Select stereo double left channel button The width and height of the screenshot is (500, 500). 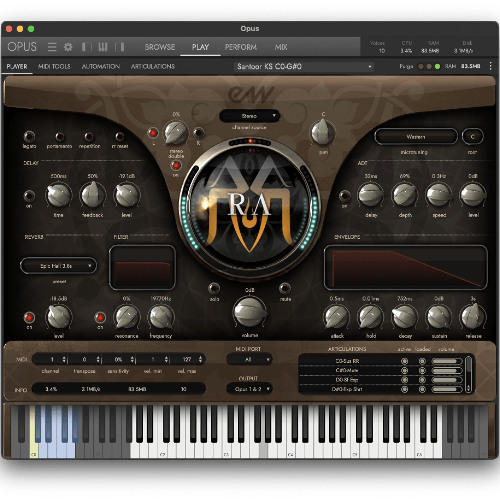coord(153,133)
